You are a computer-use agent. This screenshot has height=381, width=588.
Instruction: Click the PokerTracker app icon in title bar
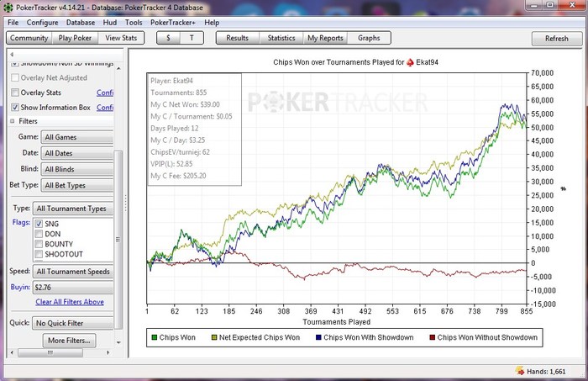coord(8,7)
